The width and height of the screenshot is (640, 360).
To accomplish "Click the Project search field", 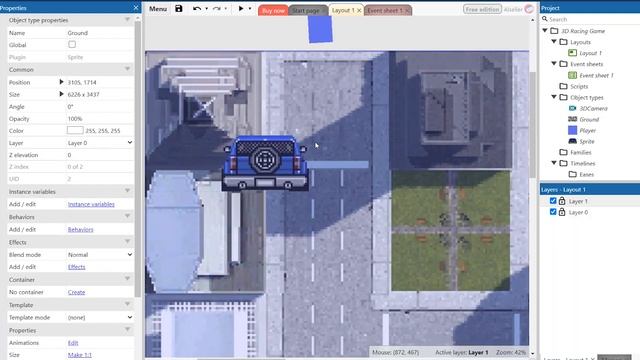I will click(590, 19).
